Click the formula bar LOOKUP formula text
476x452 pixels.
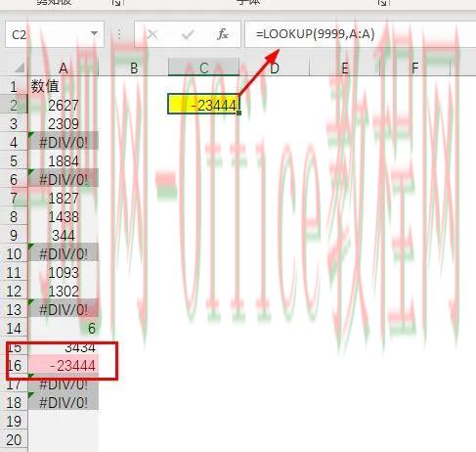(x=316, y=33)
